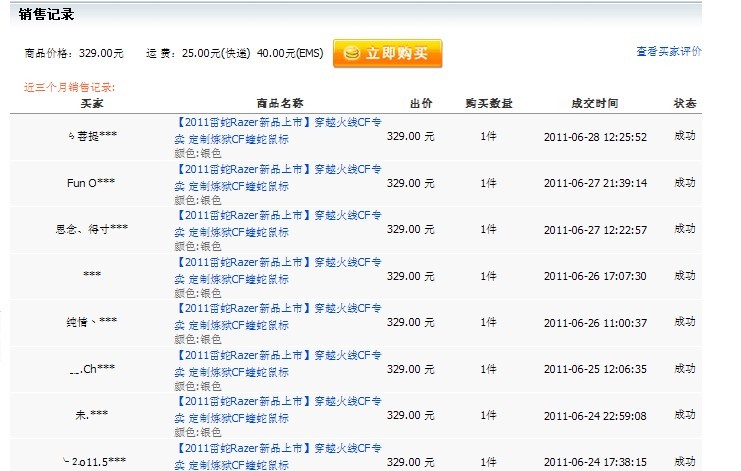This screenshot has height=471, width=741.
Task: Click the 近三个月销售记录 orange label
Action: click(x=69, y=87)
